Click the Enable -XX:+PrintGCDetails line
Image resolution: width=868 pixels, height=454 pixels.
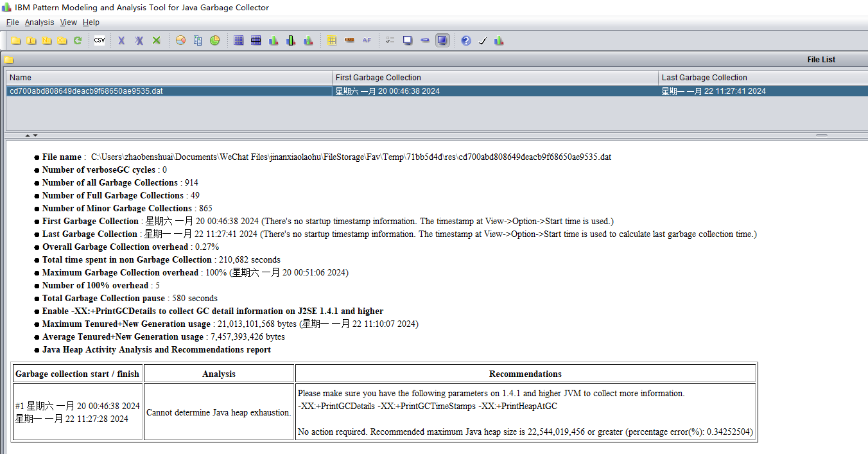213,311
